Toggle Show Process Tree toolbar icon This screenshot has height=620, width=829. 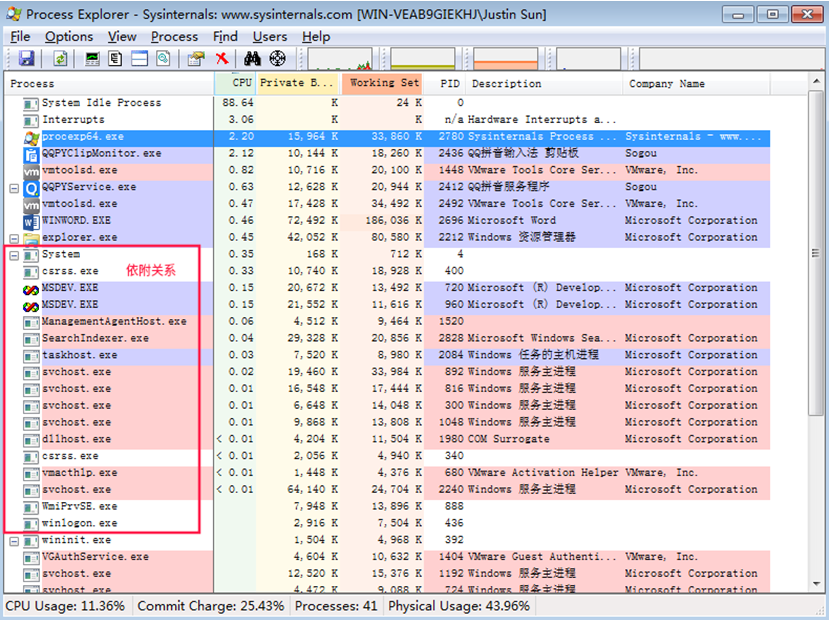tap(115, 58)
